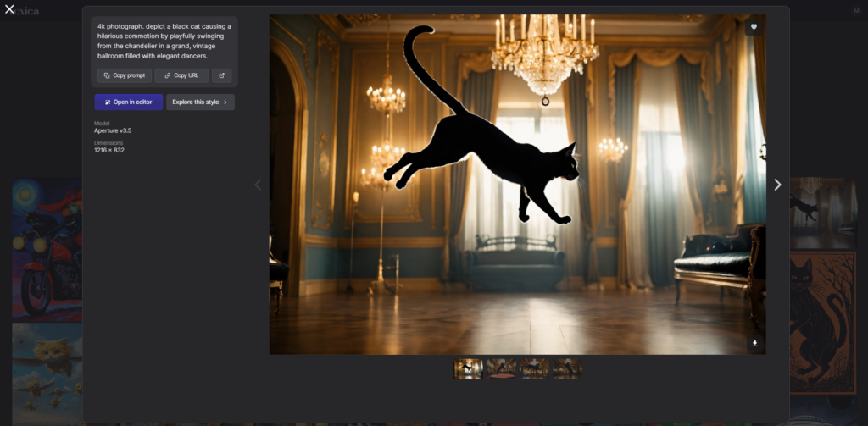Open image in new tab icon button
Screen dimensions: 868x426
(x=222, y=75)
